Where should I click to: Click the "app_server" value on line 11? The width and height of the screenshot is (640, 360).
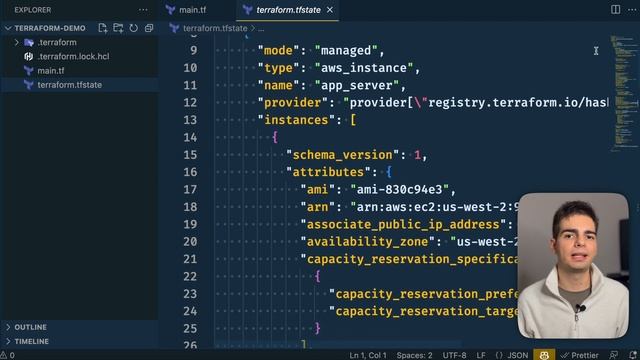(357, 85)
